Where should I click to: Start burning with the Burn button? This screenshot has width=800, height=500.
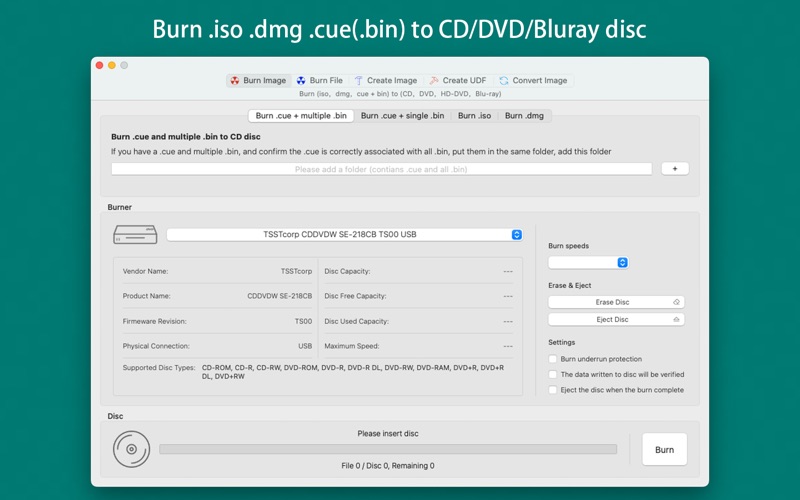pos(664,449)
